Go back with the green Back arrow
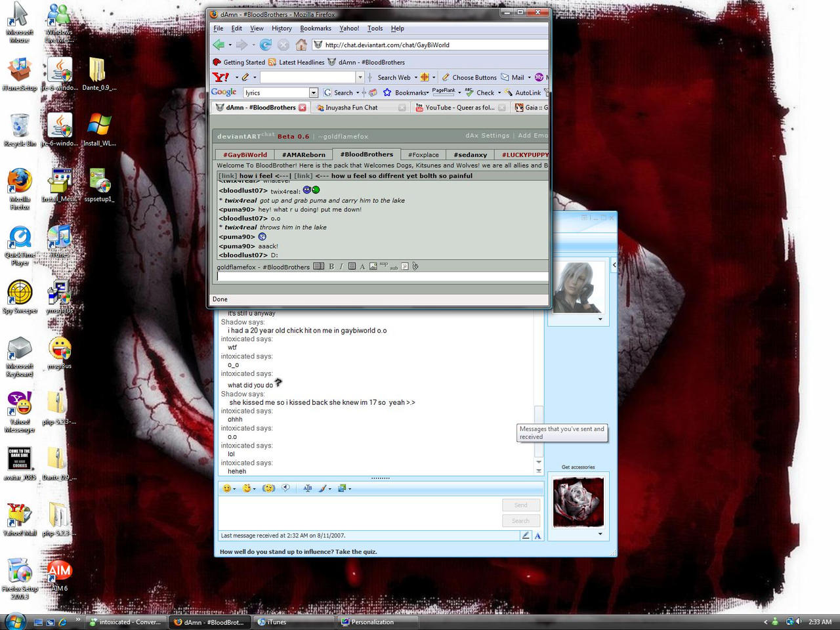 pos(219,45)
